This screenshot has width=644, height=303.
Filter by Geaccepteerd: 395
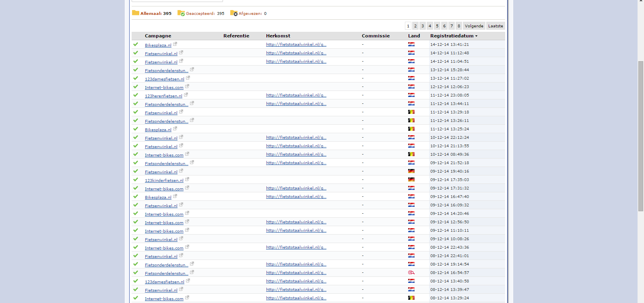click(205, 14)
